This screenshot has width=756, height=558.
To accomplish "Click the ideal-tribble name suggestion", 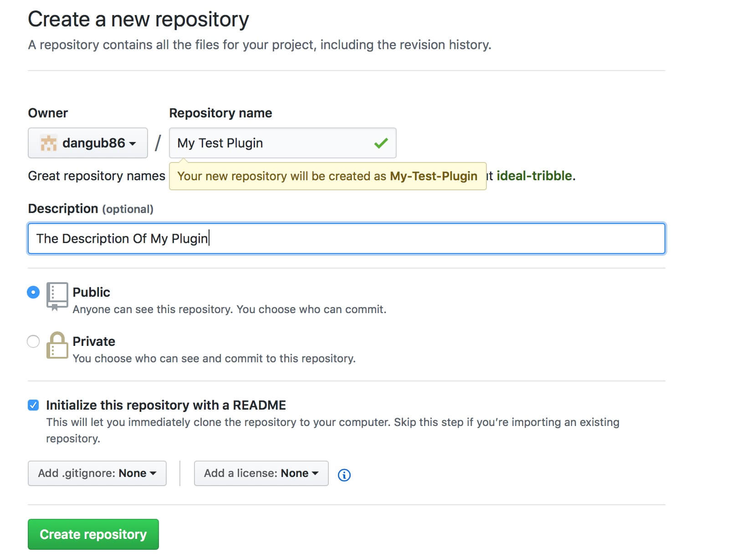I will pyautogui.click(x=534, y=176).
